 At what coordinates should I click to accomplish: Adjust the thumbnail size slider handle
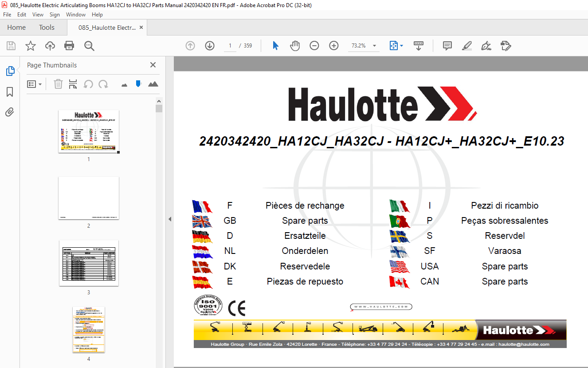pyautogui.click(x=138, y=83)
